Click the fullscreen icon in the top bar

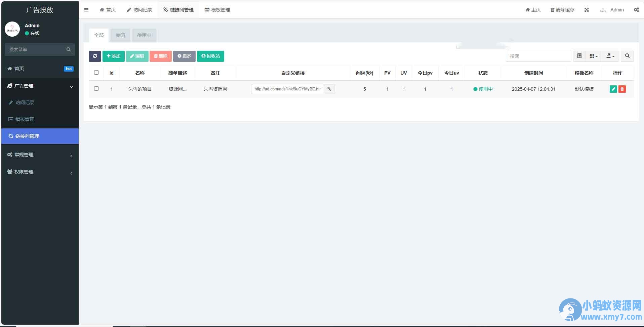(x=587, y=10)
